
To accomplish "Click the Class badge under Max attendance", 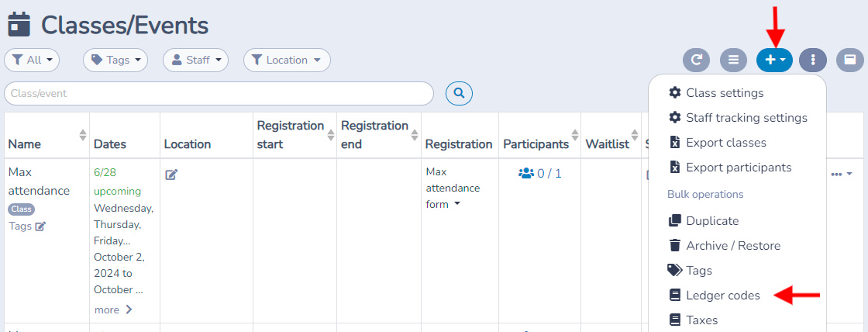I will [x=22, y=209].
